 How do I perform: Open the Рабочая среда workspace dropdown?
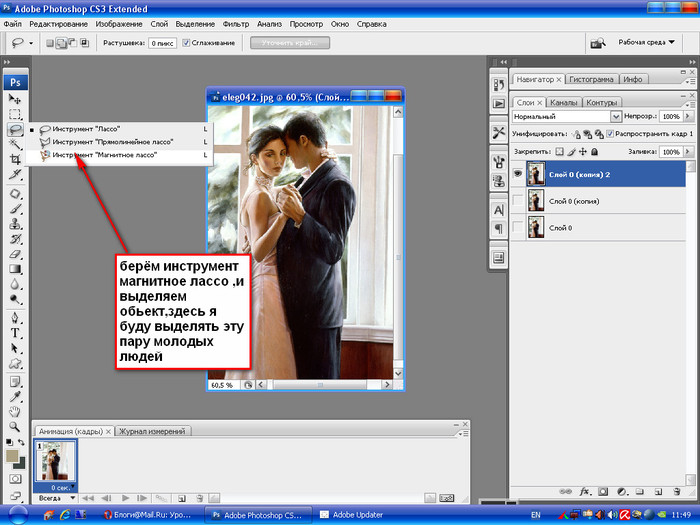[646, 42]
